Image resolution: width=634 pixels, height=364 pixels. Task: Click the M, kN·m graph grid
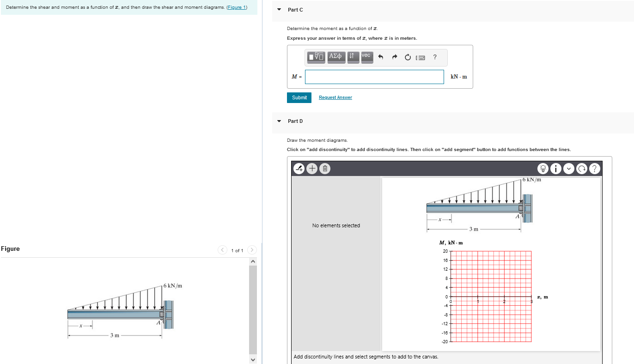(x=491, y=297)
